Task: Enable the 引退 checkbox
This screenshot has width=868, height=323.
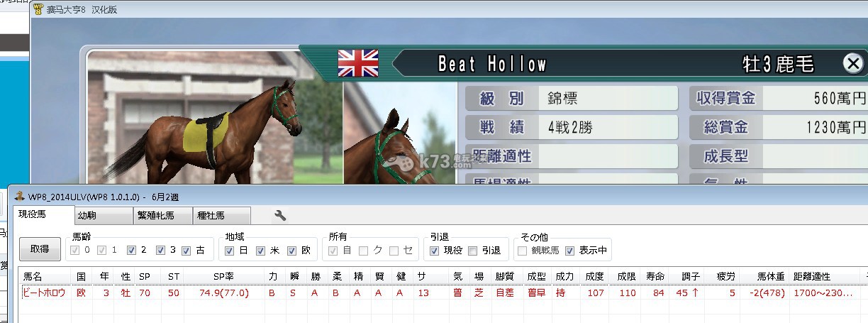Action: [472, 251]
